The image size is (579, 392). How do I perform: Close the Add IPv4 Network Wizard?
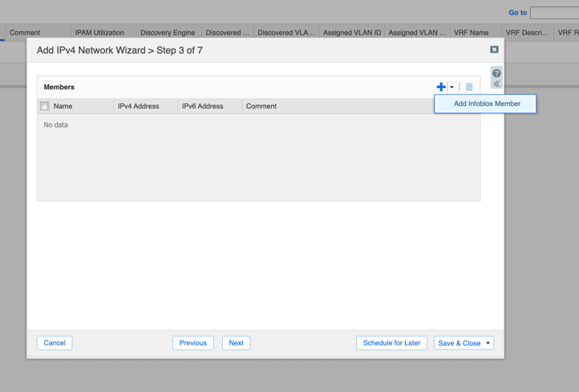tap(494, 50)
